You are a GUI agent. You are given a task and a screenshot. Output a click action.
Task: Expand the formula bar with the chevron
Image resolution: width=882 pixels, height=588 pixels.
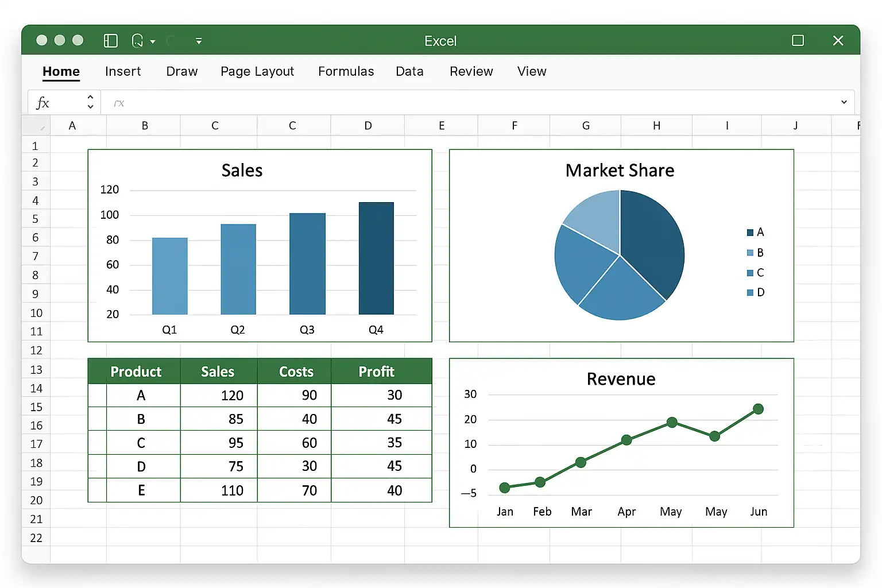844,102
